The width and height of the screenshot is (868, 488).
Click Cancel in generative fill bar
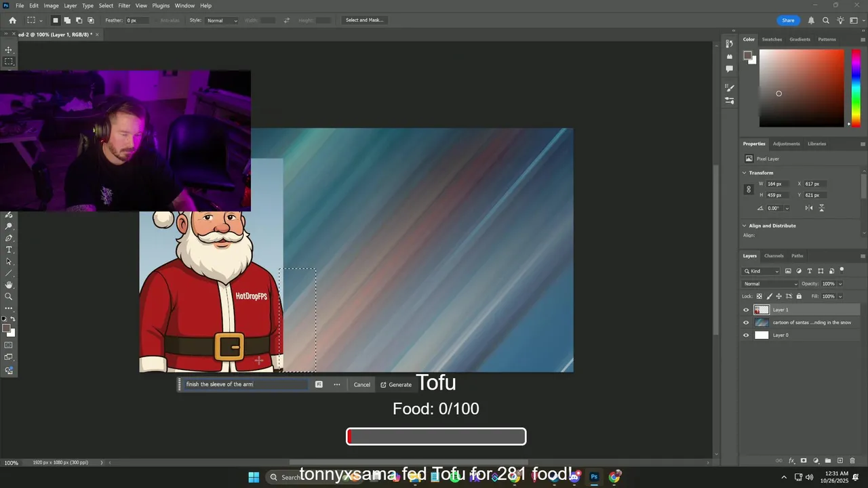[x=362, y=384]
